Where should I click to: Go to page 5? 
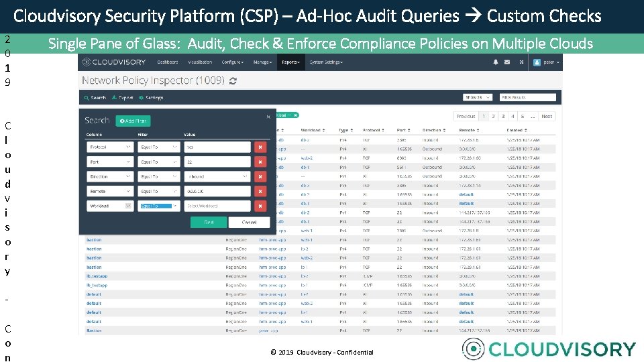(x=523, y=116)
